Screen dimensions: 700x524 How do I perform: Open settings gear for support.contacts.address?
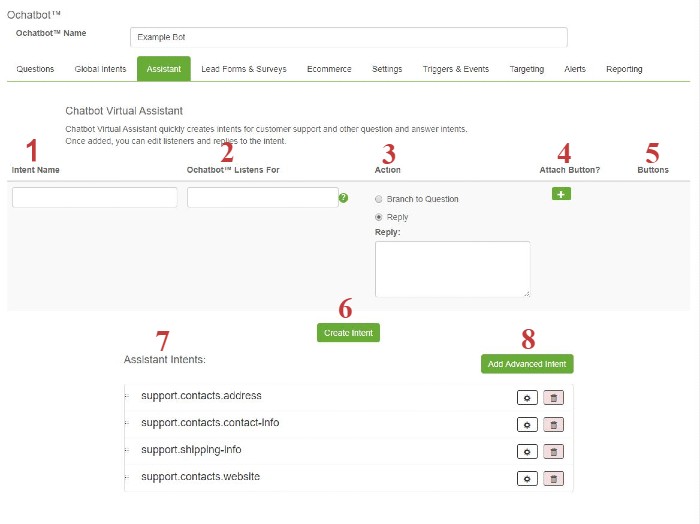click(x=527, y=398)
